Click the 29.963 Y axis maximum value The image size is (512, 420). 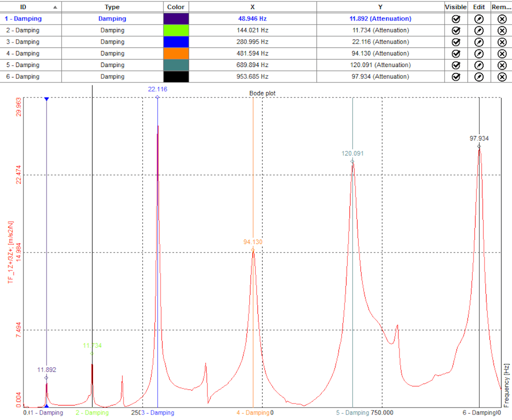18,106
